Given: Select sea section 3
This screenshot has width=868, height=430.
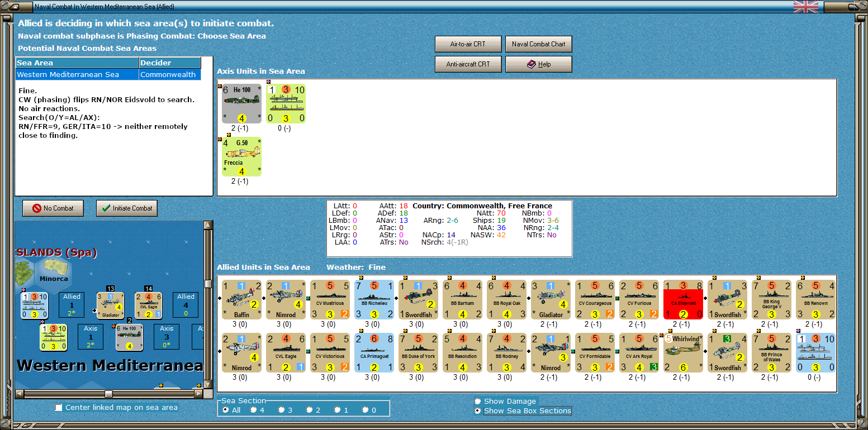Looking at the screenshot, I should click(285, 410).
